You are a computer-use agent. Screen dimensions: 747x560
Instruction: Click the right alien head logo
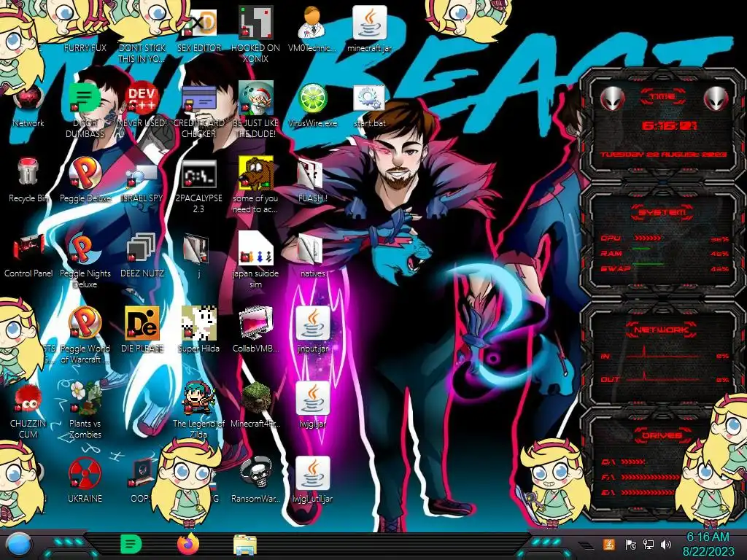click(x=716, y=98)
